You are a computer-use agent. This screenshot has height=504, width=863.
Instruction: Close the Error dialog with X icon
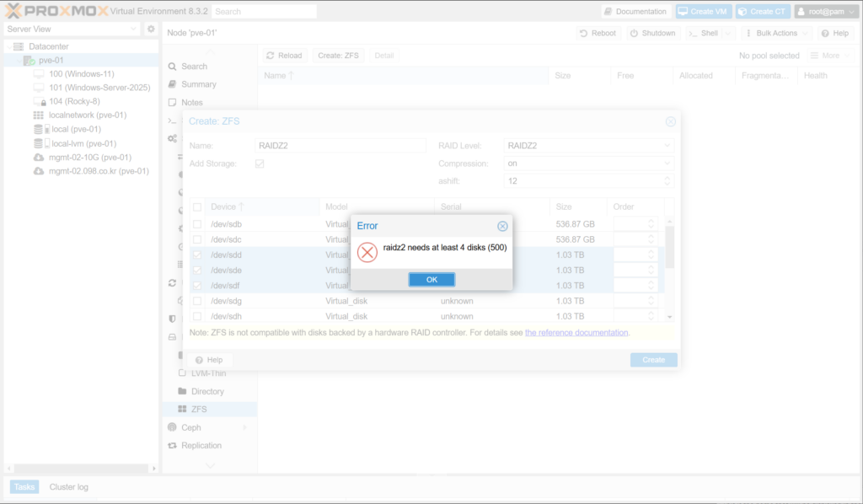coord(502,226)
